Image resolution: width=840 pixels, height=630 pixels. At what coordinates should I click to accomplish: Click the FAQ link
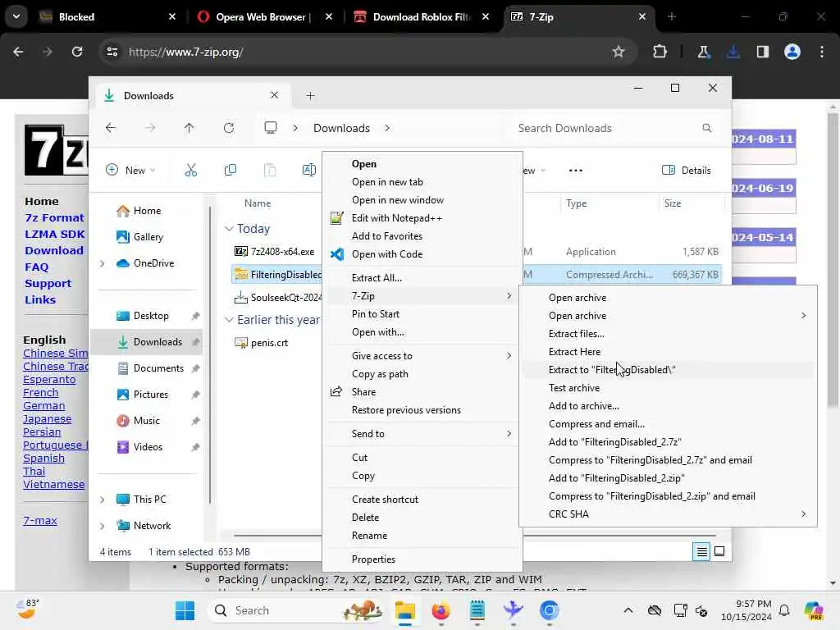36,267
